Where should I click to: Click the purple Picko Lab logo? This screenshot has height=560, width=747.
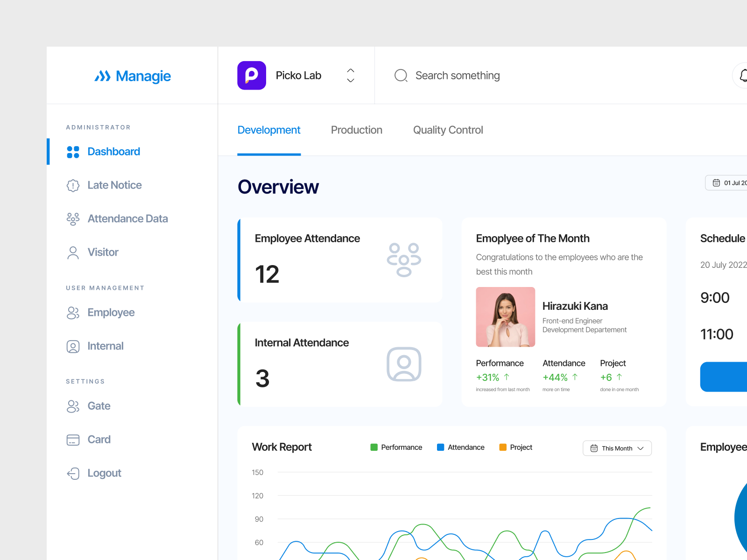pyautogui.click(x=252, y=75)
